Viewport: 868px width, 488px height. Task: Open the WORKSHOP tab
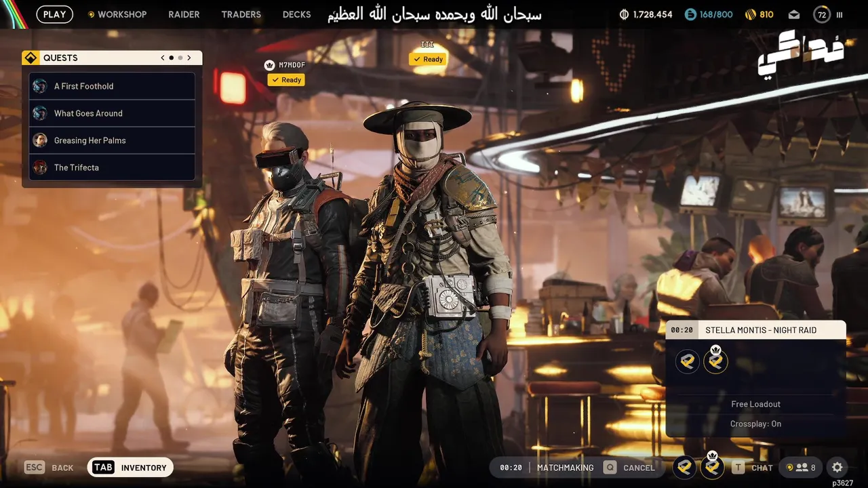(x=117, y=14)
